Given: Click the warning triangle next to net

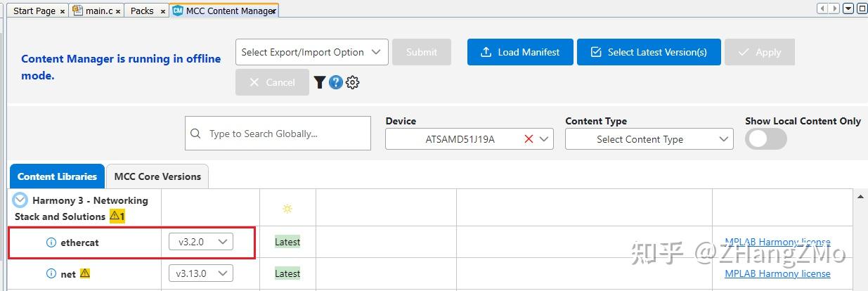Looking at the screenshot, I should 85,273.
